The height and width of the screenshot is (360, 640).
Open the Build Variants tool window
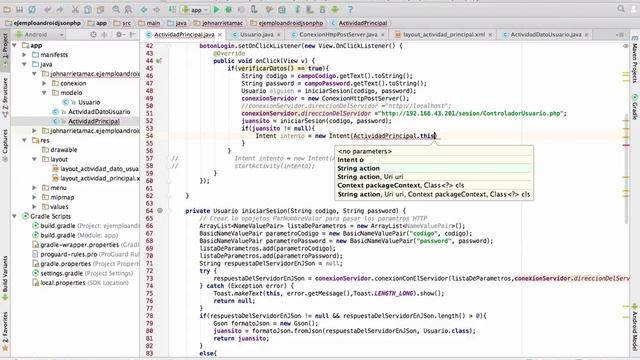(x=5, y=278)
